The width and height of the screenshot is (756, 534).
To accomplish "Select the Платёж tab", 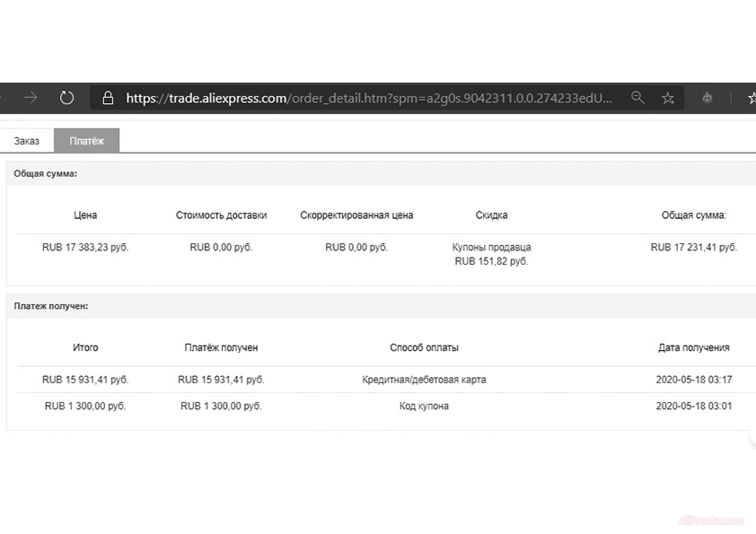I will click(x=87, y=141).
